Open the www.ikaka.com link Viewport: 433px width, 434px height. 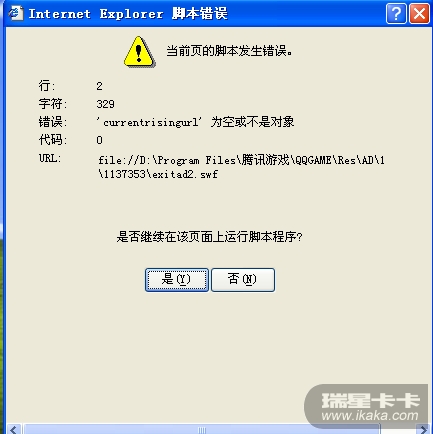pyautogui.click(x=370, y=416)
